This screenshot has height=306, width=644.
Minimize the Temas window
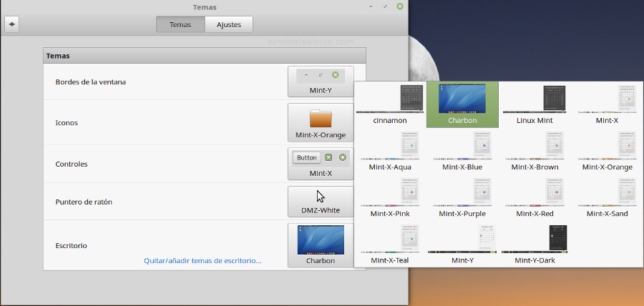[371, 6]
